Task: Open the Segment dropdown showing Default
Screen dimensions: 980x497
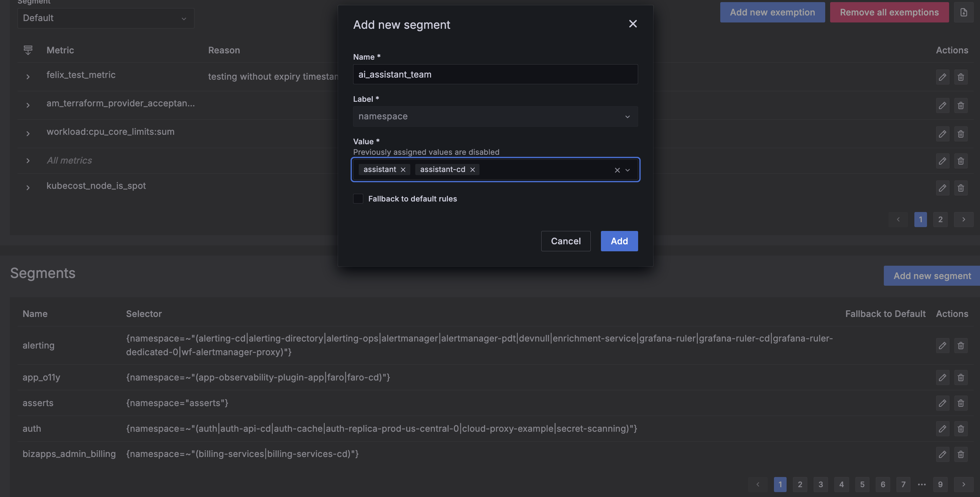Action: coord(106,18)
